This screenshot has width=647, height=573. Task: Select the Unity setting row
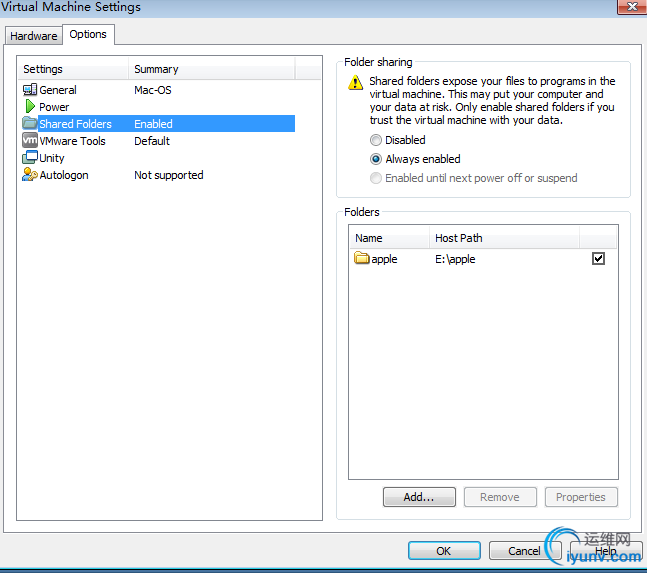(158, 158)
